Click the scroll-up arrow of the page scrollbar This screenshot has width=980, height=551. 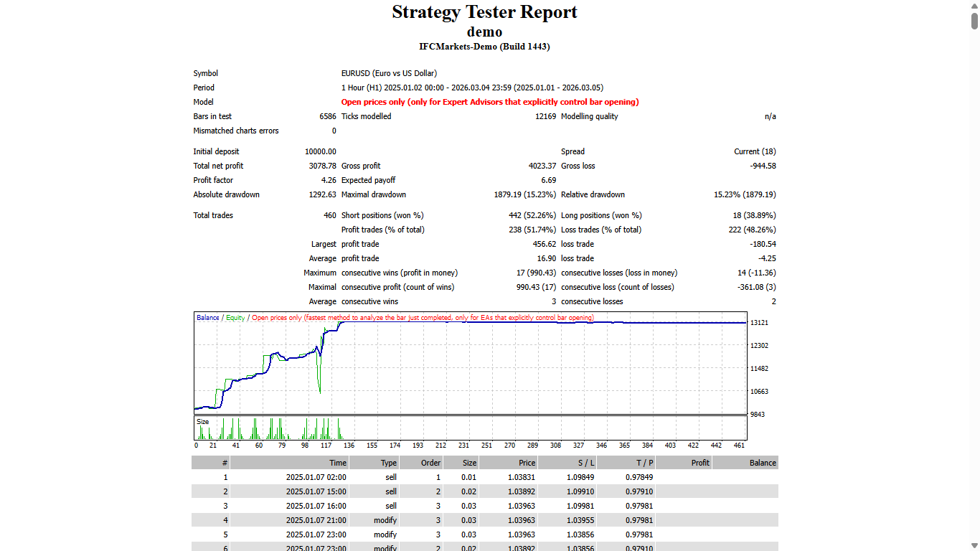(x=975, y=5)
